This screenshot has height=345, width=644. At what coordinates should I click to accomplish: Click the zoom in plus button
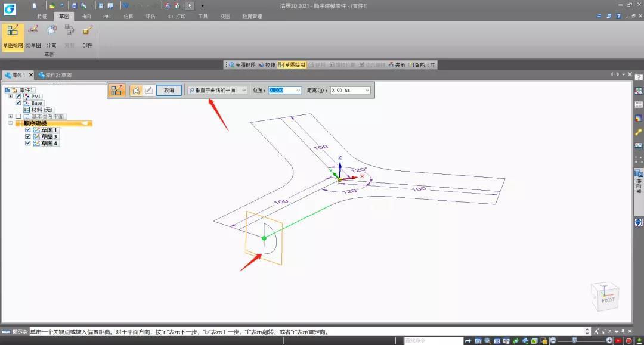pos(609,340)
